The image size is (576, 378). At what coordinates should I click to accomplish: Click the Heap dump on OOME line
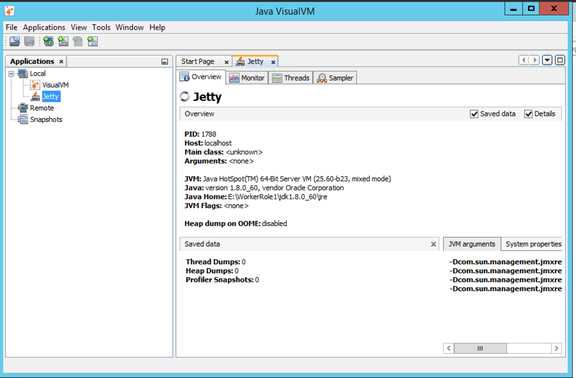click(x=236, y=224)
